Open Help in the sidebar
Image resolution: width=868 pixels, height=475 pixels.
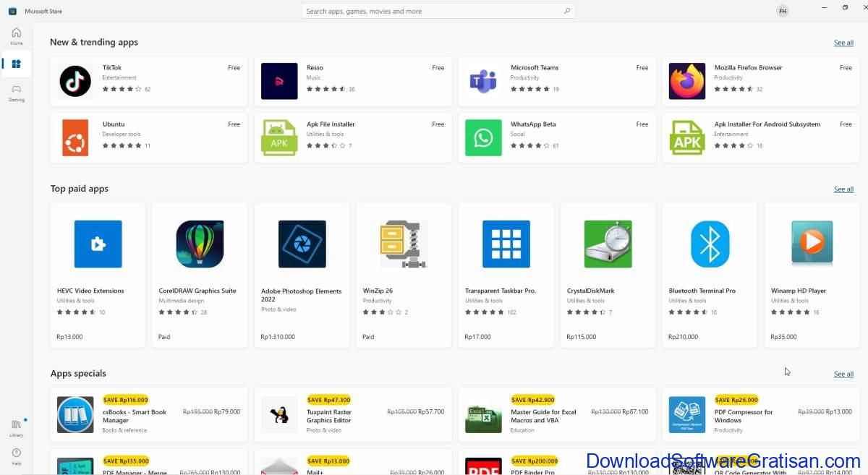(16, 456)
